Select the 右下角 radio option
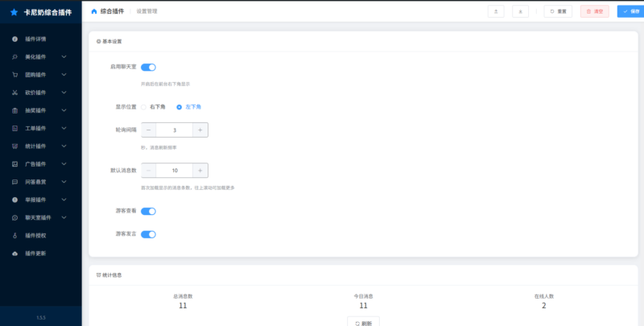 [144, 106]
